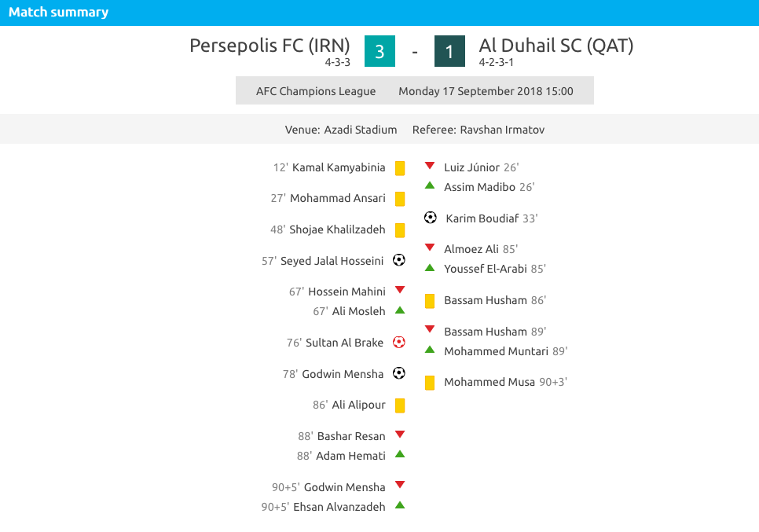
Task: Open the Persepolis FC (IRN) team name
Action: (269, 46)
